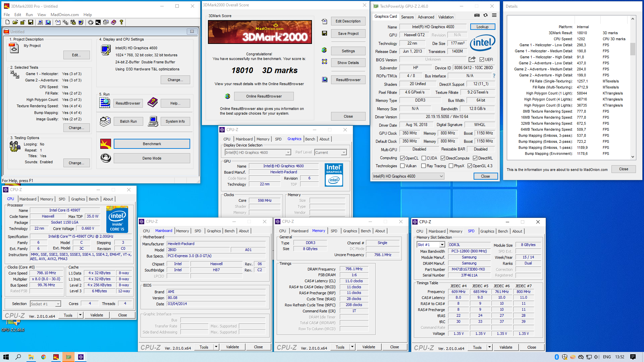
Task: Click the yellow question mark help toolbar icon
Action: coord(121,22)
